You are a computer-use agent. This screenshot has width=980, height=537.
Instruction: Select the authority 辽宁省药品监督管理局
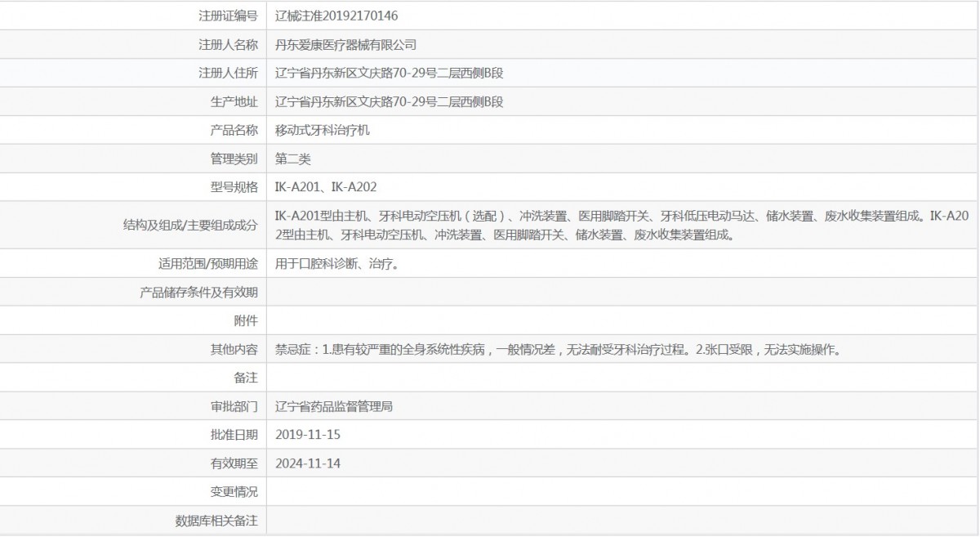pos(334,406)
